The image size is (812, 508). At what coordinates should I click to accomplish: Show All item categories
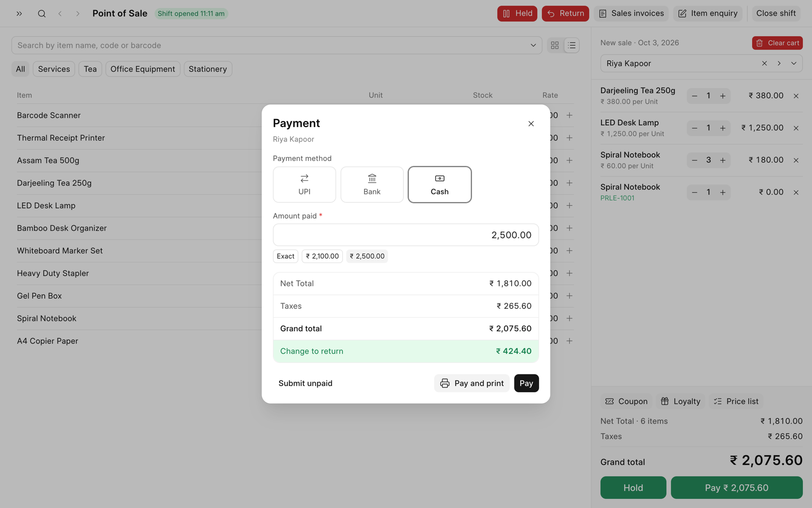pos(20,69)
